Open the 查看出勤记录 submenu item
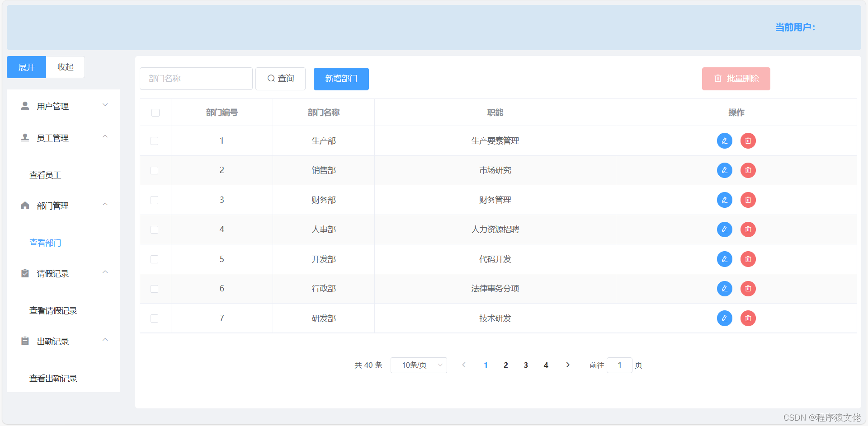Image resolution: width=868 pixels, height=426 pixels. (53, 379)
